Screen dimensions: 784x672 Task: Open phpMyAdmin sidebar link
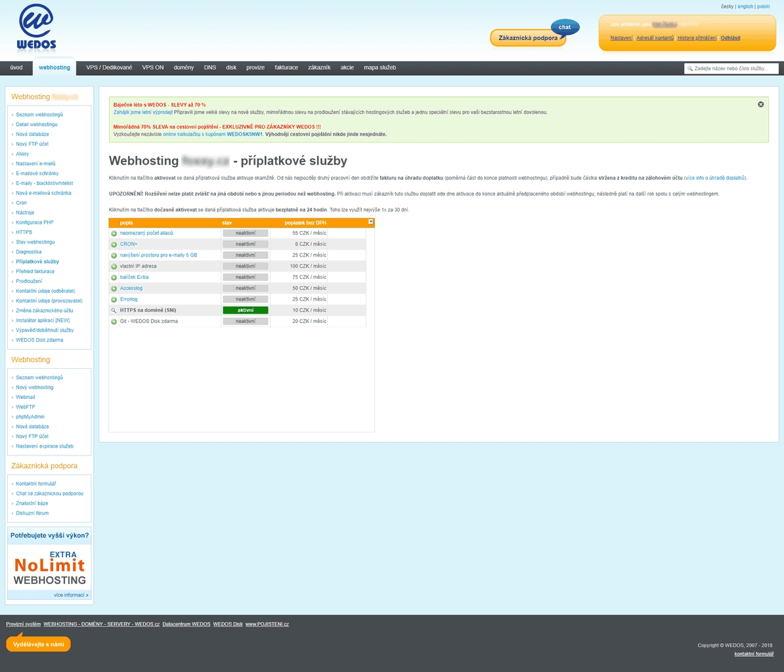[x=30, y=417]
